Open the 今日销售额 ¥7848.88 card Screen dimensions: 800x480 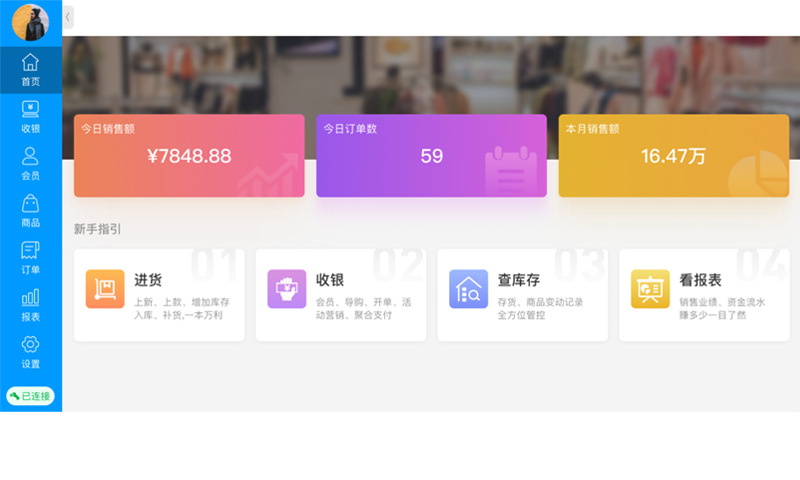point(189,155)
